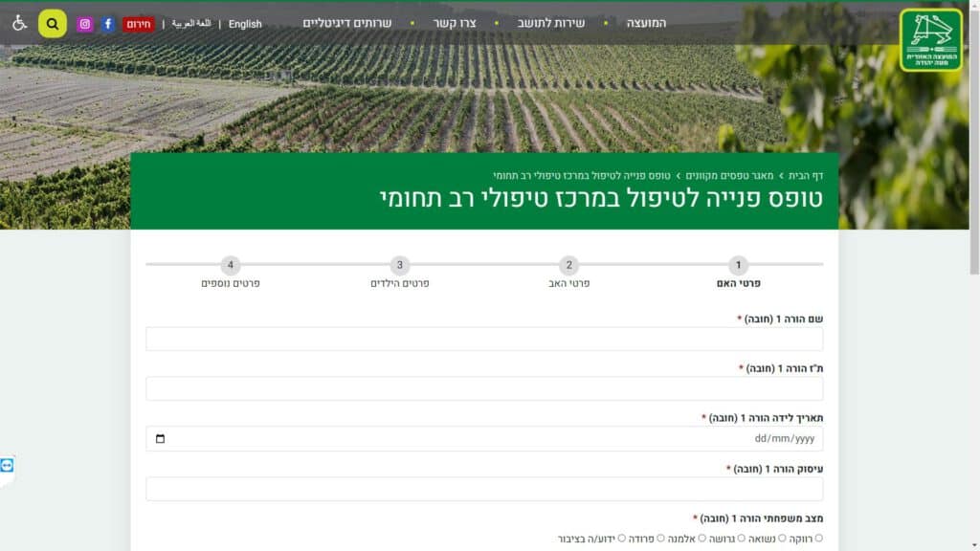
Task: Select the רווקה marital status radio
Action: click(818, 539)
